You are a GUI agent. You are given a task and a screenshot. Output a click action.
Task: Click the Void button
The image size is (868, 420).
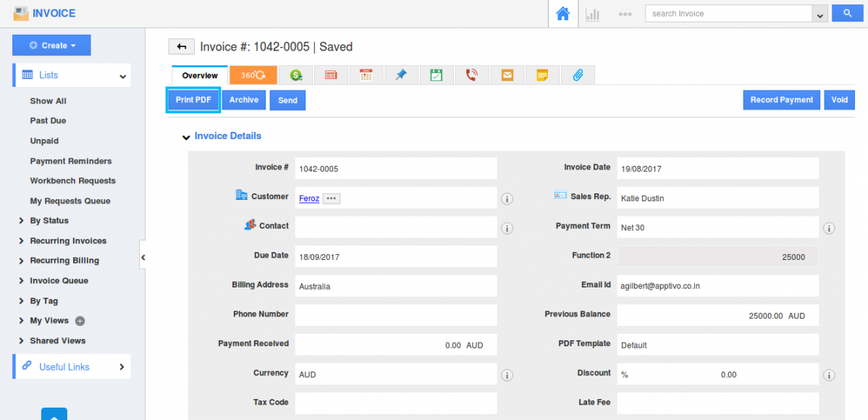[x=839, y=100]
